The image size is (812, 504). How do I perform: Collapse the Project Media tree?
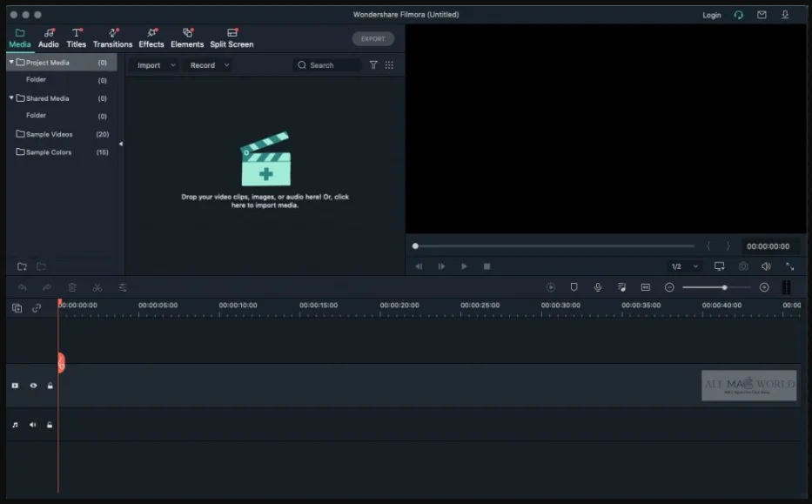point(11,62)
